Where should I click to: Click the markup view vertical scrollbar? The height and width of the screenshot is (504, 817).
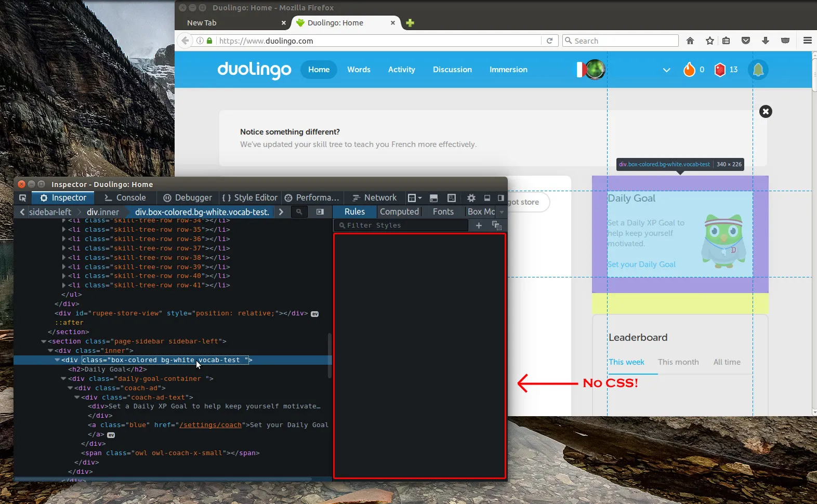click(330, 355)
